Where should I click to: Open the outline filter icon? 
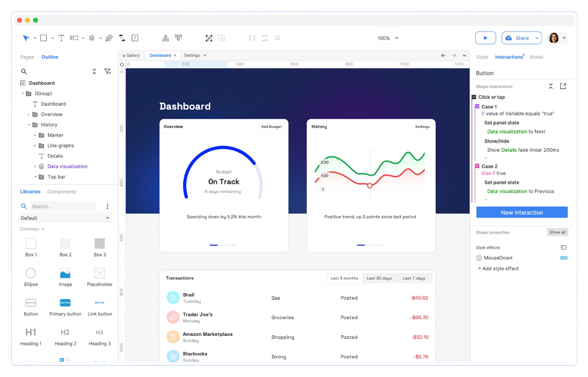click(107, 71)
